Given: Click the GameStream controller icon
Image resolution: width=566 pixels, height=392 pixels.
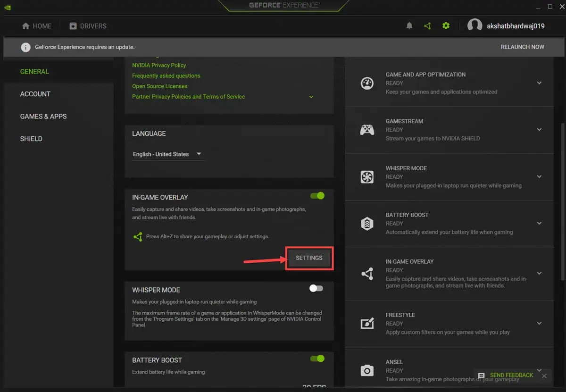Looking at the screenshot, I should [x=367, y=130].
